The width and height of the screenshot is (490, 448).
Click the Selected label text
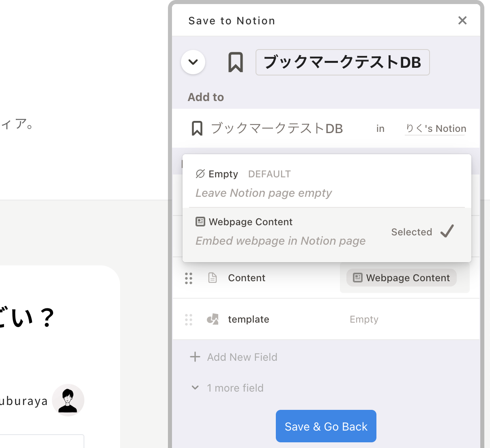(412, 232)
